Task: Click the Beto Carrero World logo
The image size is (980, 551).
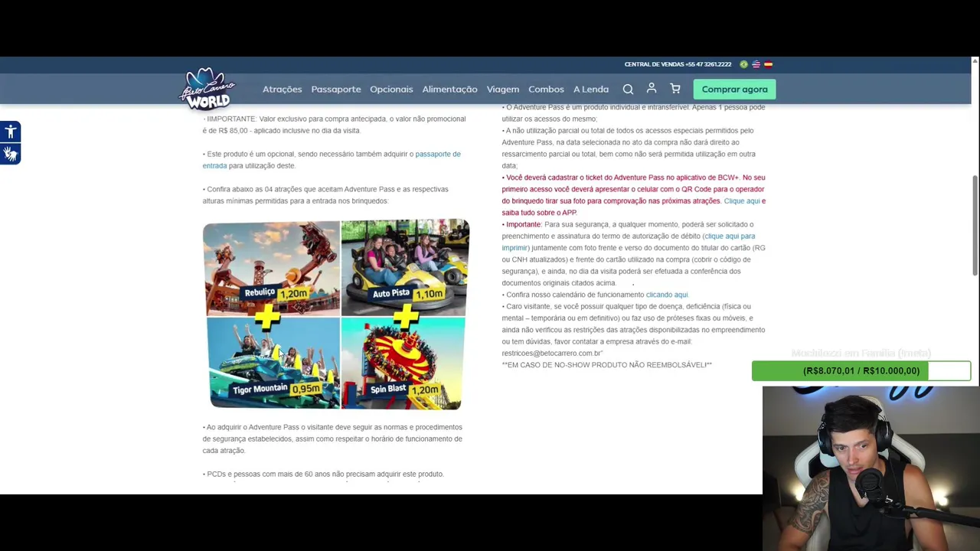Action: 207,89
